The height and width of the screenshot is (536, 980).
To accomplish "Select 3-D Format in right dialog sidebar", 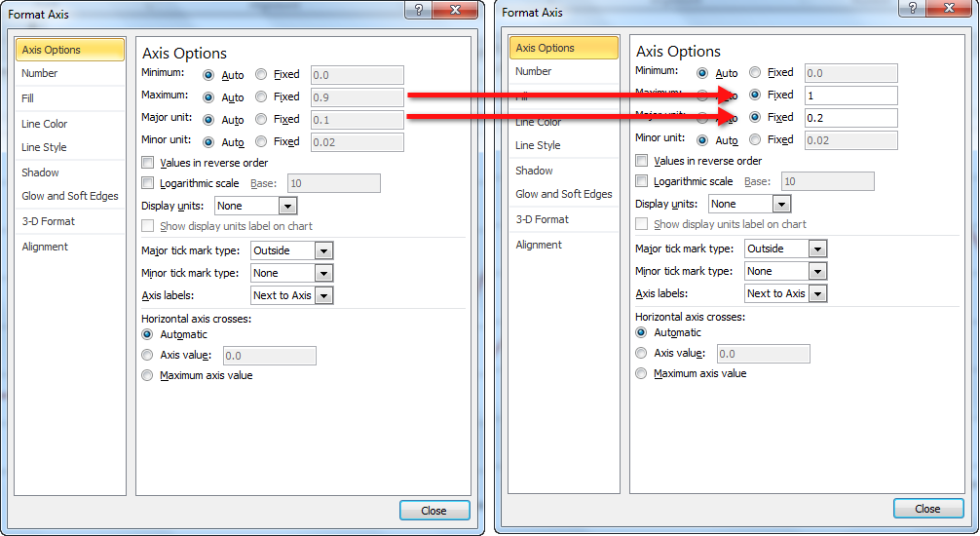I will (543, 219).
